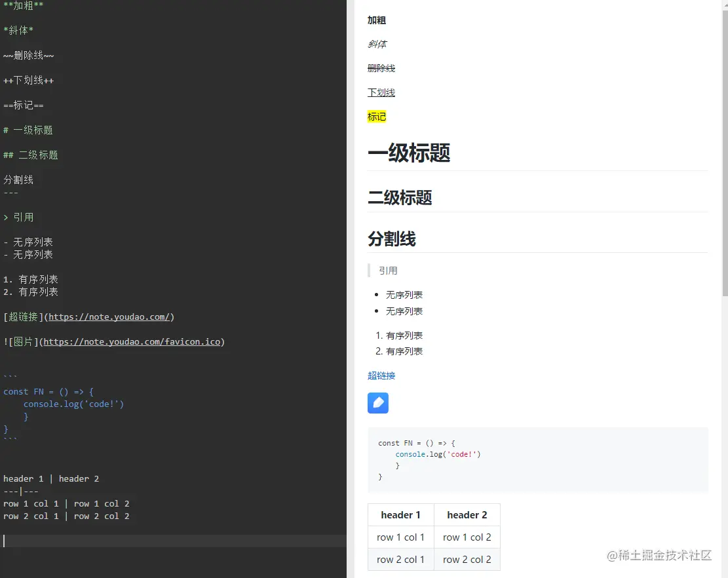Click the numbered '2. 有序列表' item in preview

pos(399,351)
